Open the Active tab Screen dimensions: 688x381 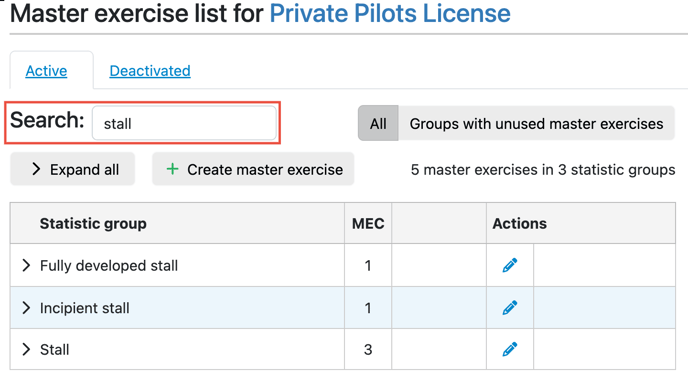46,71
